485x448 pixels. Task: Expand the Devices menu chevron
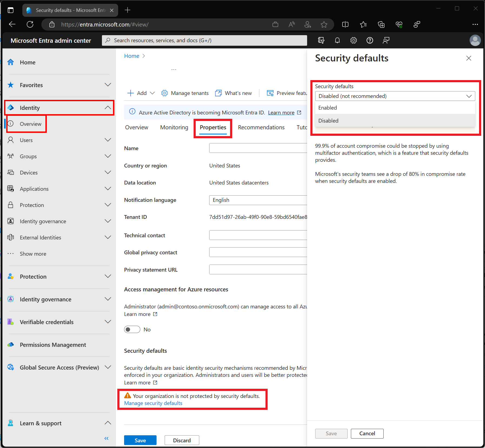(x=108, y=172)
